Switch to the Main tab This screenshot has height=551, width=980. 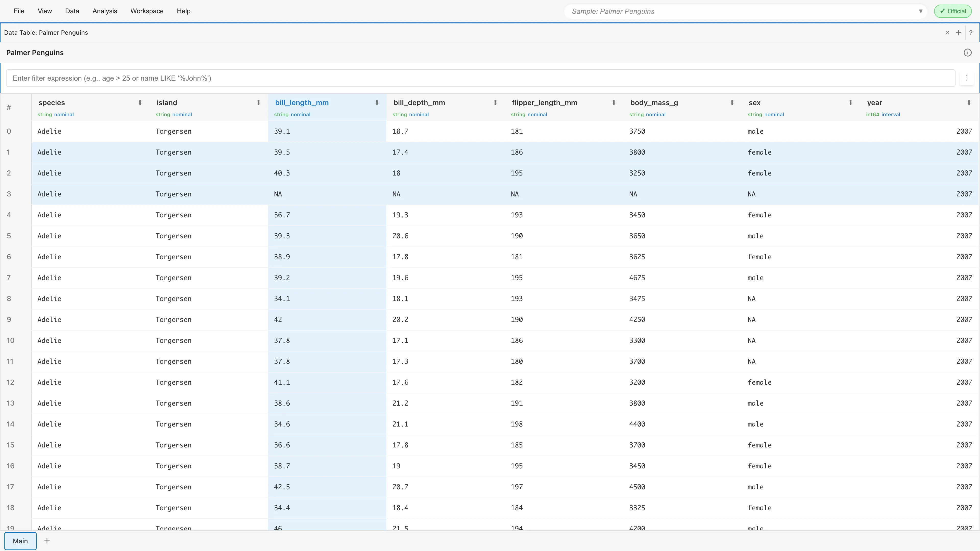pyautogui.click(x=20, y=541)
